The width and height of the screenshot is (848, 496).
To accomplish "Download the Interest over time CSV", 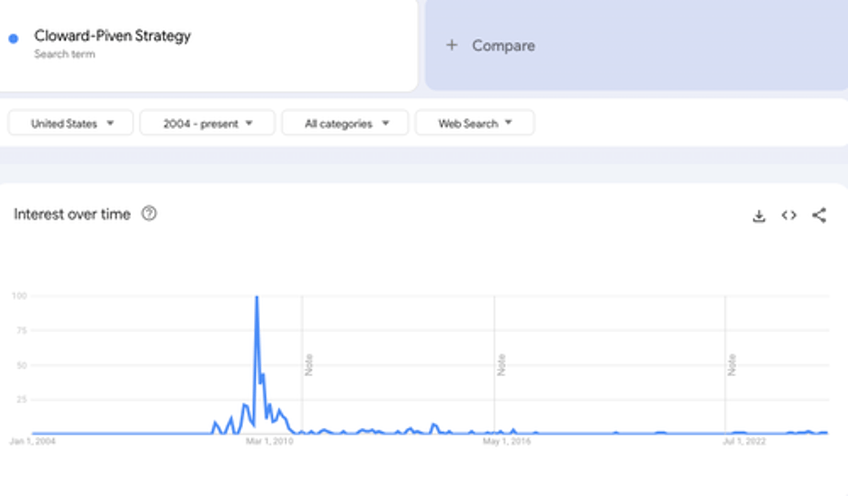I will (759, 216).
